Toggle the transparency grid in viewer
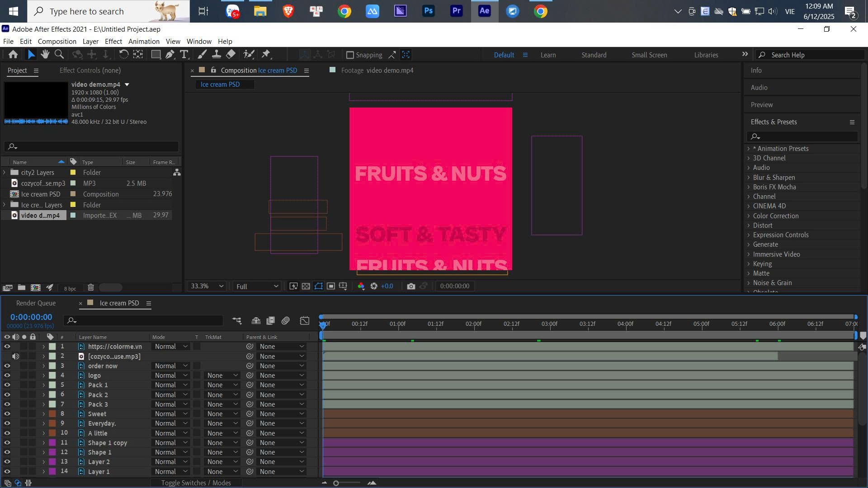868x488 pixels. [306, 286]
